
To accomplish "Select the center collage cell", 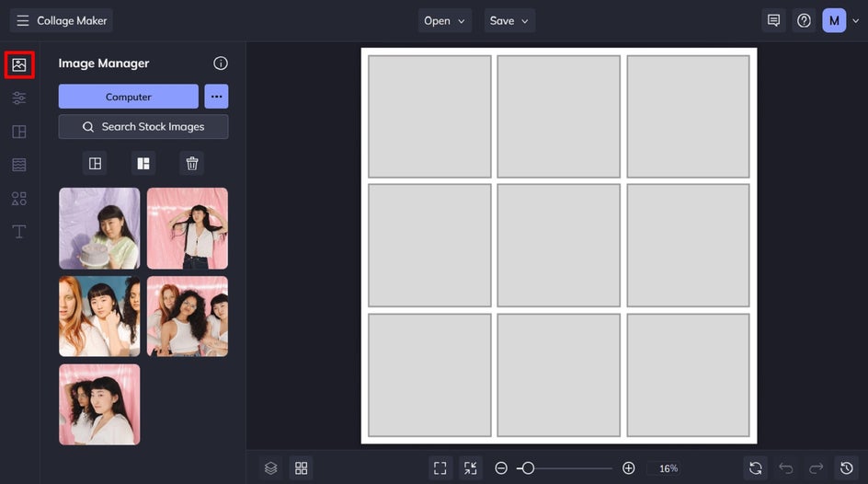I will [558, 246].
